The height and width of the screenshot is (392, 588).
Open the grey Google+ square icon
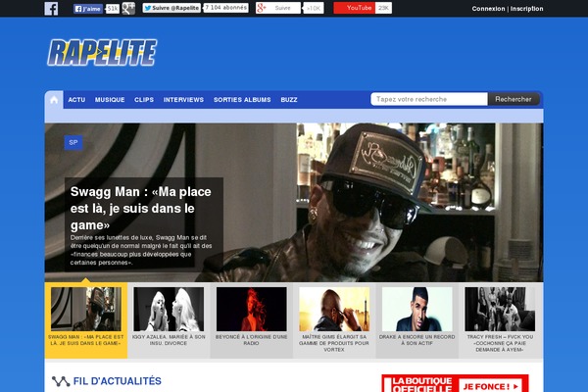128,8
